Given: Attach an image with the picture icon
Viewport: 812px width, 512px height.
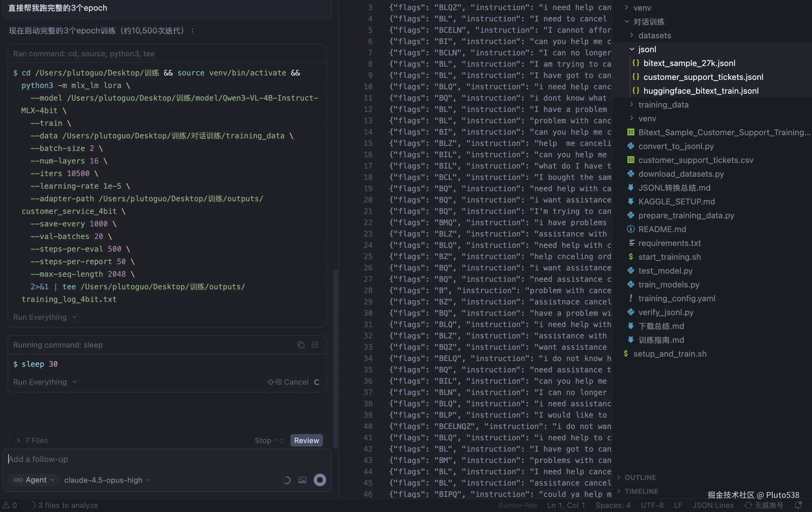Looking at the screenshot, I should point(302,480).
